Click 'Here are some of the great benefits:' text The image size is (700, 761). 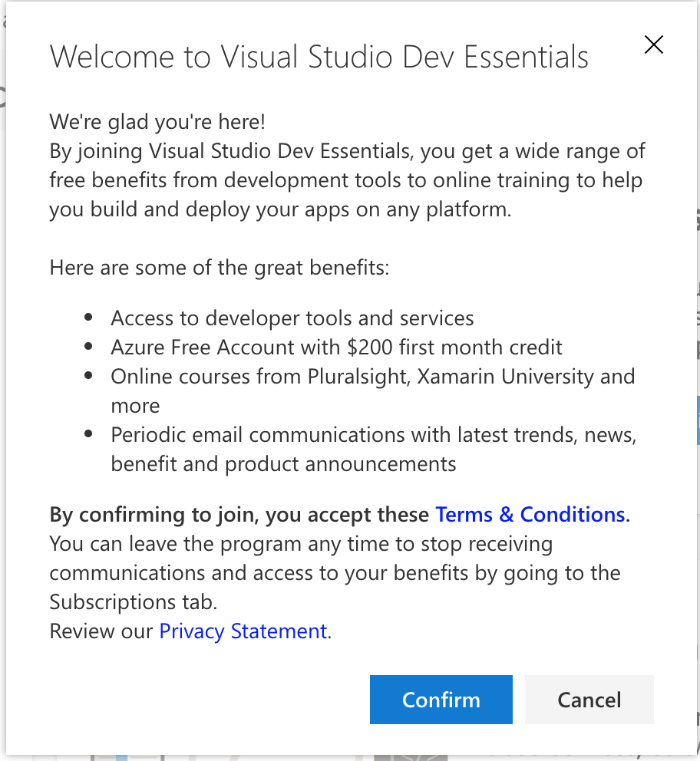[220, 268]
